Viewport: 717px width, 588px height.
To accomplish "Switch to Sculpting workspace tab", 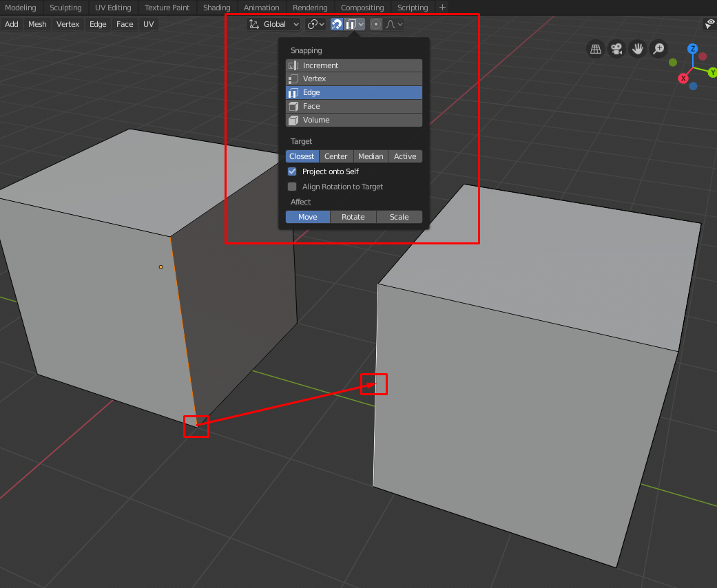I will pyautogui.click(x=65, y=8).
